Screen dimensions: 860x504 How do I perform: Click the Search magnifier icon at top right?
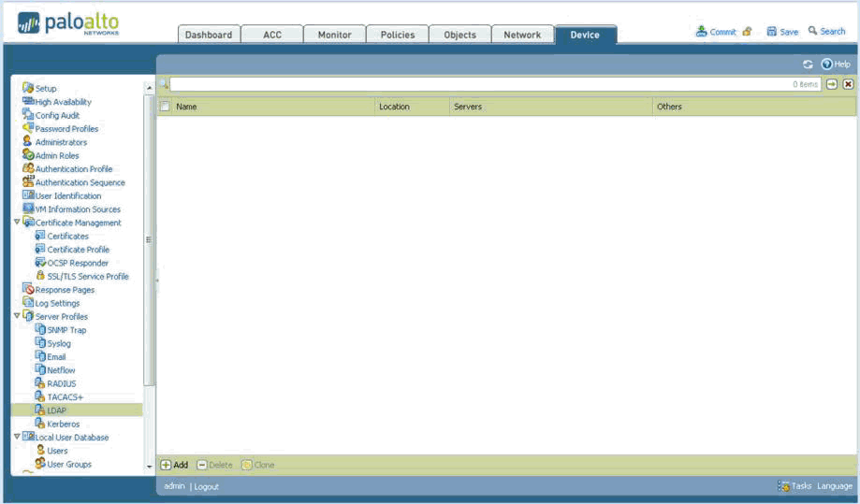coord(813,31)
